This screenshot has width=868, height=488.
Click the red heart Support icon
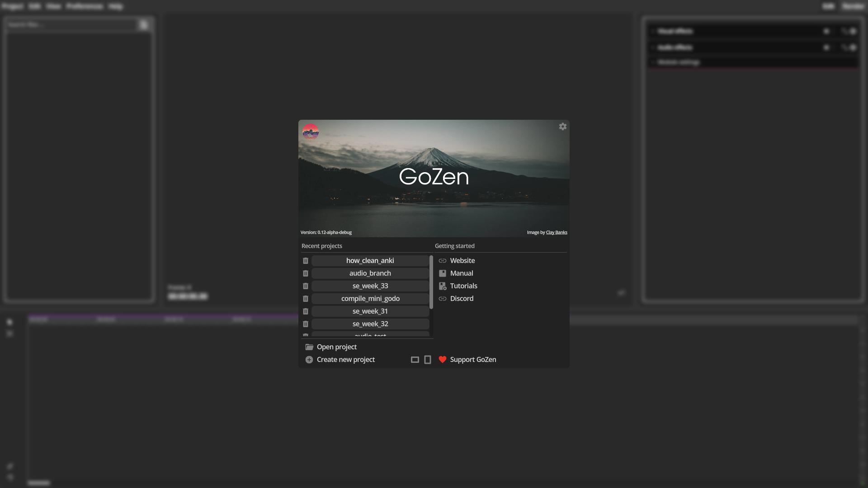(x=443, y=360)
